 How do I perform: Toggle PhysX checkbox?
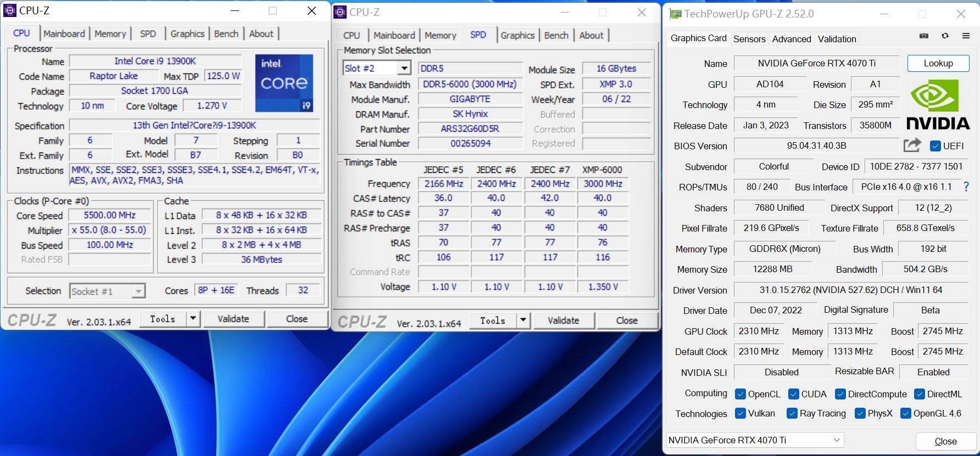click(x=860, y=413)
